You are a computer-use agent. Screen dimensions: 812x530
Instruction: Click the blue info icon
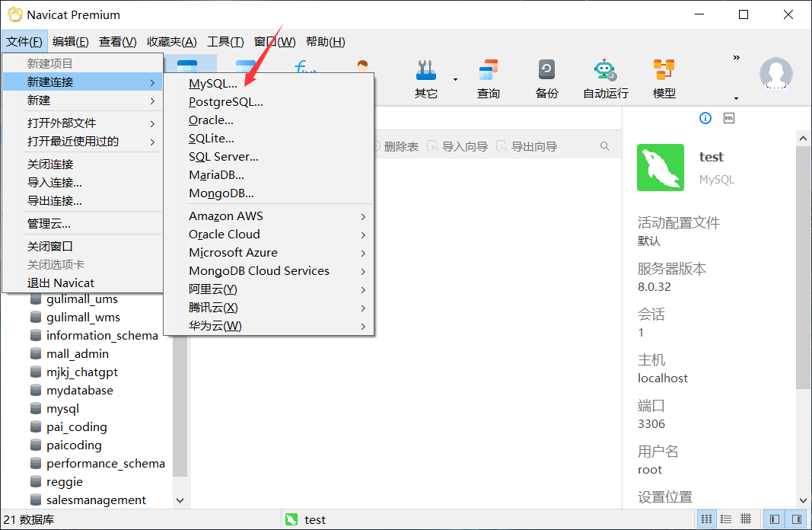click(705, 118)
